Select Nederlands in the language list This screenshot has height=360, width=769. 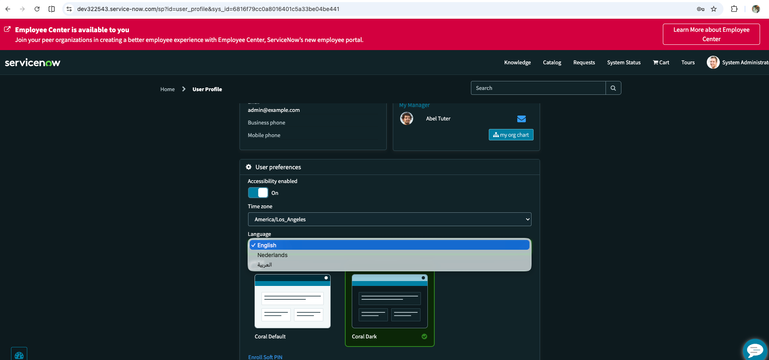(389, 255)
